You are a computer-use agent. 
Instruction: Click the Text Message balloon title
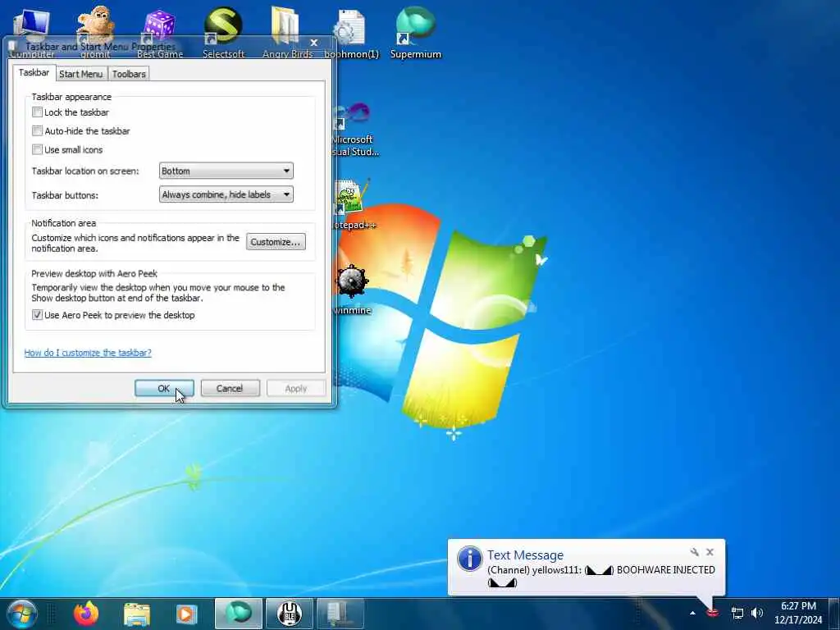[525, 555]
